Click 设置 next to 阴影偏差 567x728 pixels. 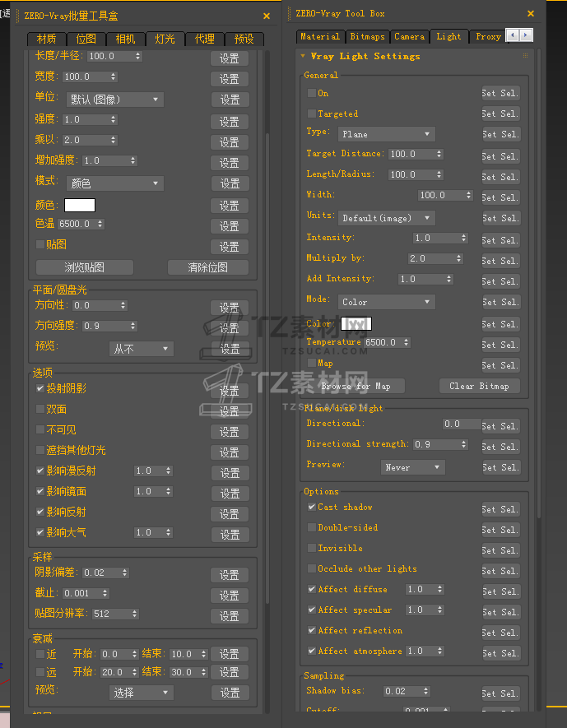tap(230, 575)
